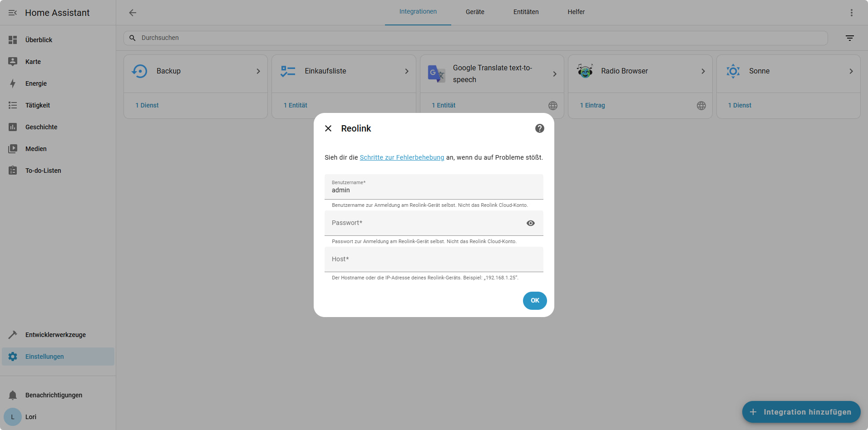Collapse the sidebar menu icon

[13, 13]
